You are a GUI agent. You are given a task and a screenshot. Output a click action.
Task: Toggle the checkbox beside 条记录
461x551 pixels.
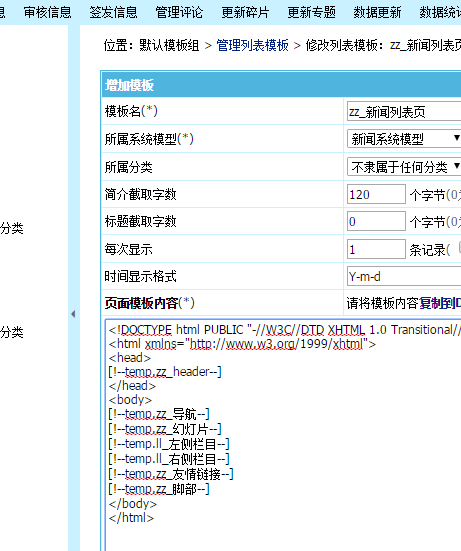pos(460,247)
